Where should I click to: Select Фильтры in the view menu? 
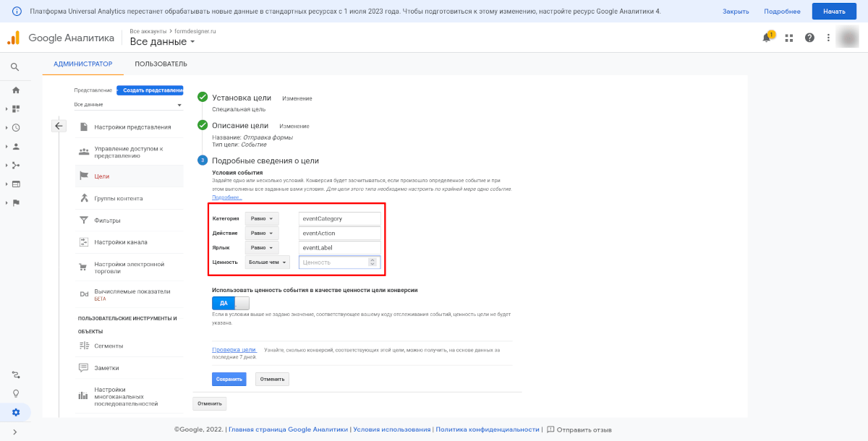(107, 220)
